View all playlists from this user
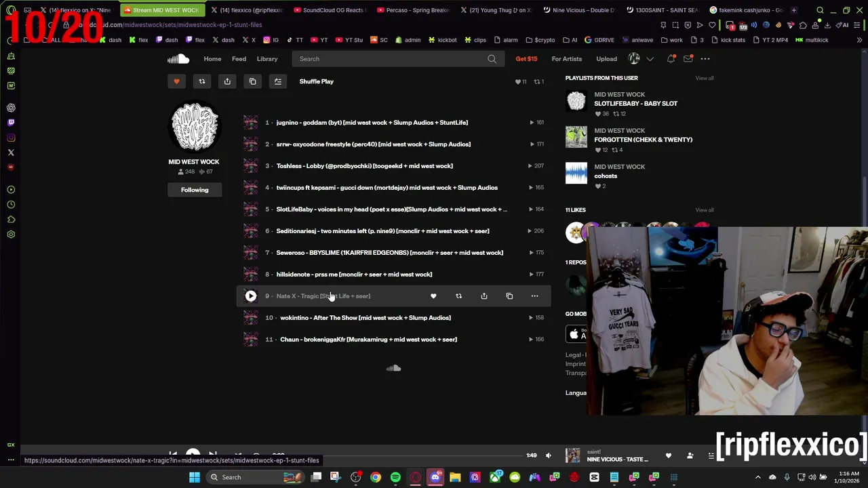This screenshot has height=488, width=868. (704, 78)
